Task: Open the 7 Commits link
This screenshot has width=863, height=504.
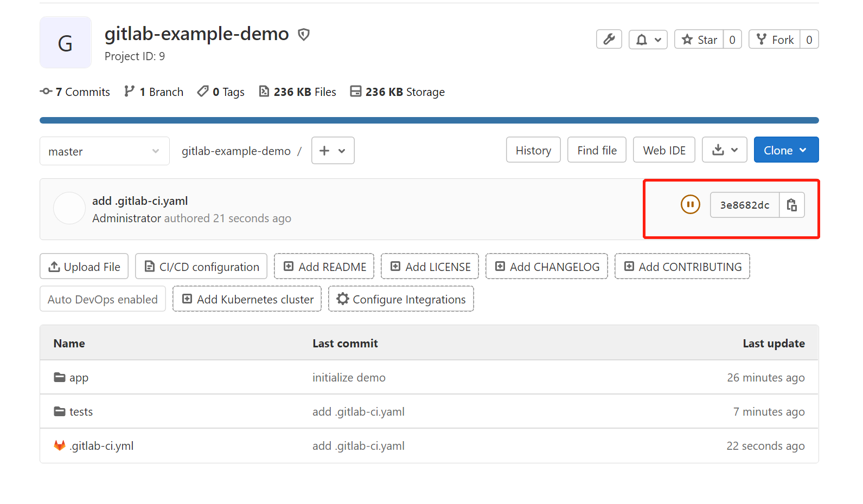Action: 75,92
